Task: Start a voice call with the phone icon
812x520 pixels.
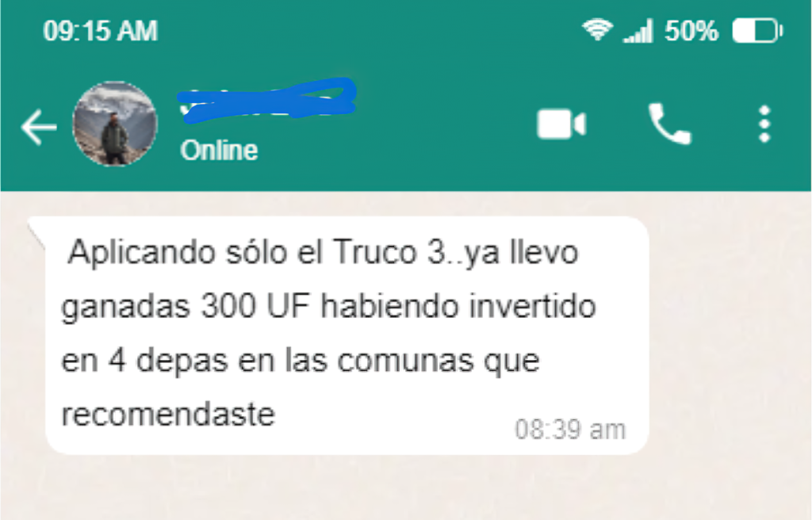Action: (669, 124)
